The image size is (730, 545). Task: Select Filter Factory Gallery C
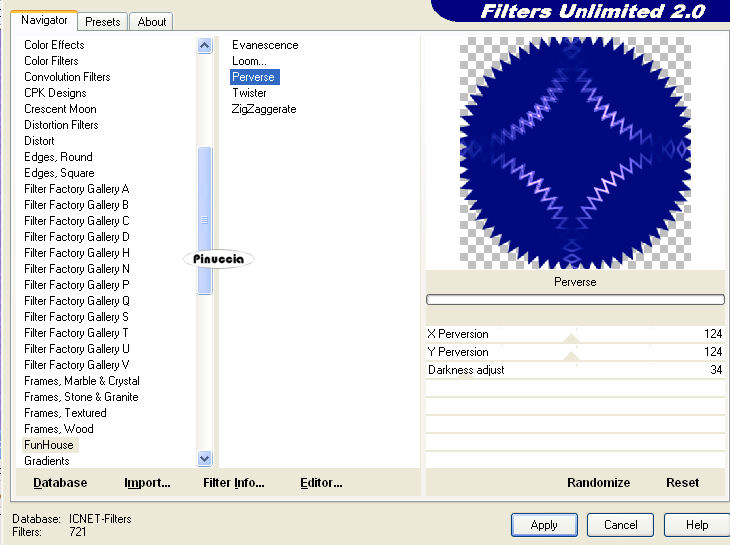[x=76, y=221]
